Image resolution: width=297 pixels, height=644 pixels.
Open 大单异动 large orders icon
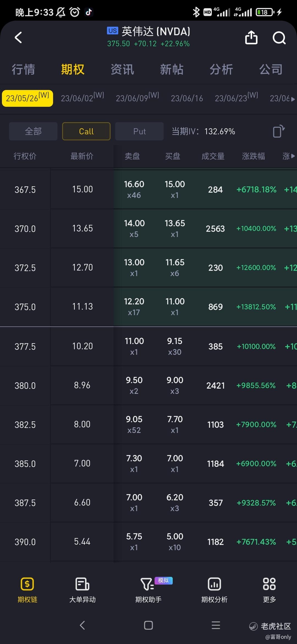[x=82, y=584]
